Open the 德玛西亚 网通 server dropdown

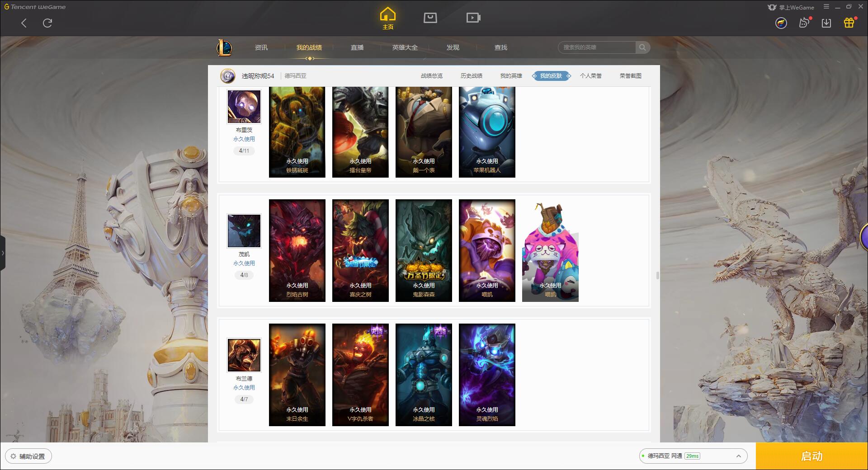pos(693,456)
